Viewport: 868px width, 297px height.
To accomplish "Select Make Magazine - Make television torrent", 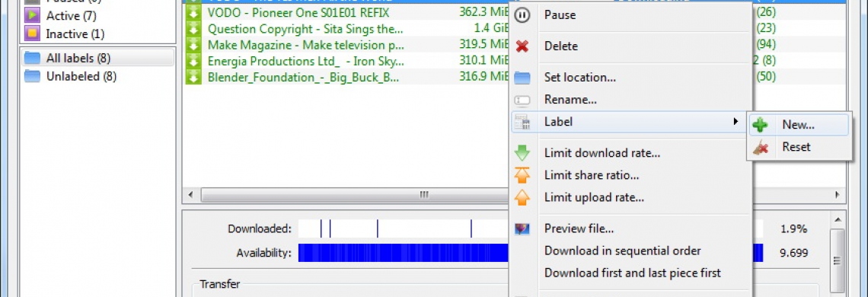I will (x=305, y=45).
